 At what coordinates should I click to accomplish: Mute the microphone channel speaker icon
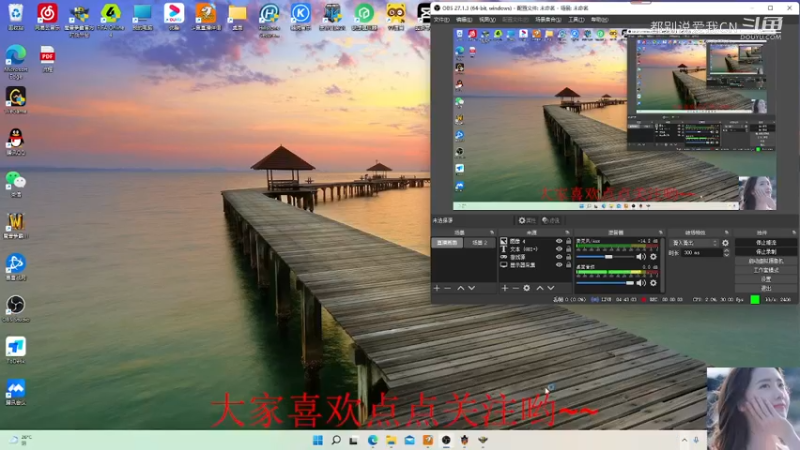tap(641, 257)
